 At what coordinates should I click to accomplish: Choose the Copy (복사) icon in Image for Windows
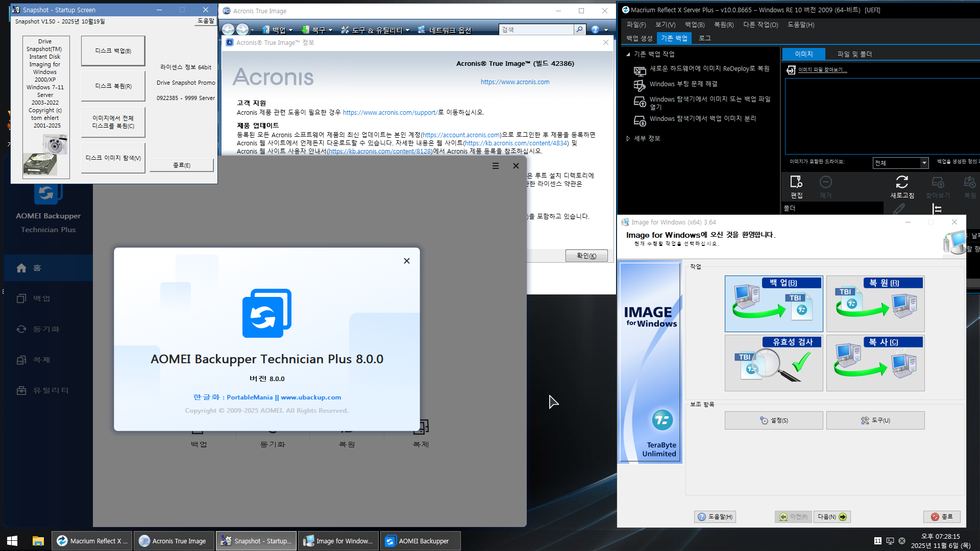click(875, 363)
